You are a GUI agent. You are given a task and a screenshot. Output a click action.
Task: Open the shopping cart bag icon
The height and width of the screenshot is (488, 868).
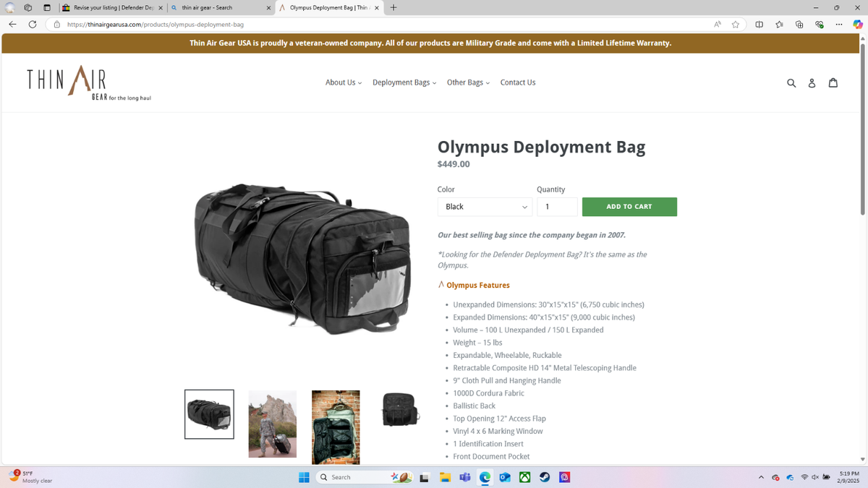(833, 82)
